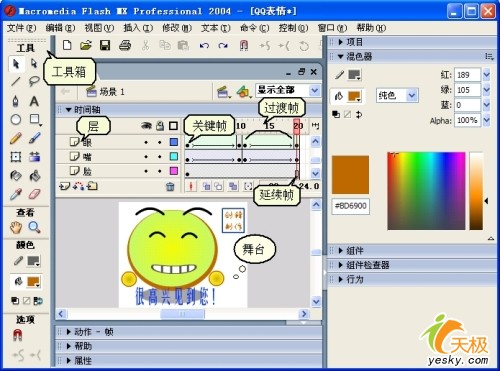Click the Redo arrow icon
The width and height of the screenshot is (500, 371).
click(x=223, y=45)
